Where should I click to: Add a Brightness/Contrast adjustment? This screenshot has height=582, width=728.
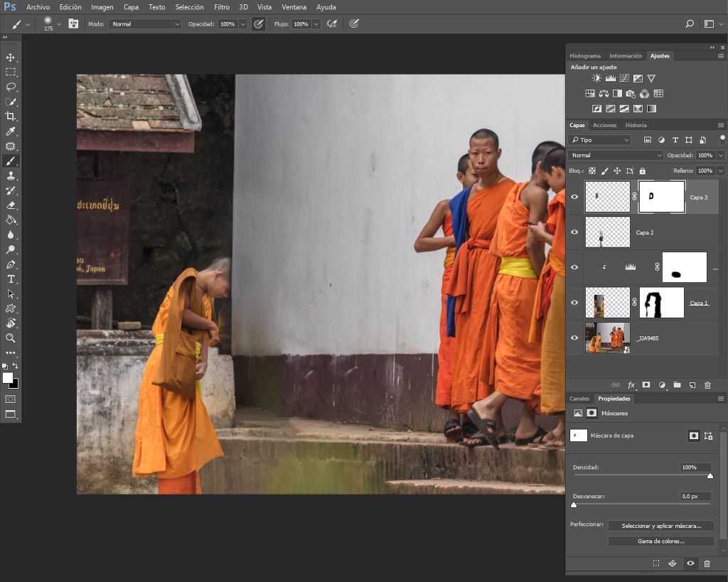click(x=596, y=78)
